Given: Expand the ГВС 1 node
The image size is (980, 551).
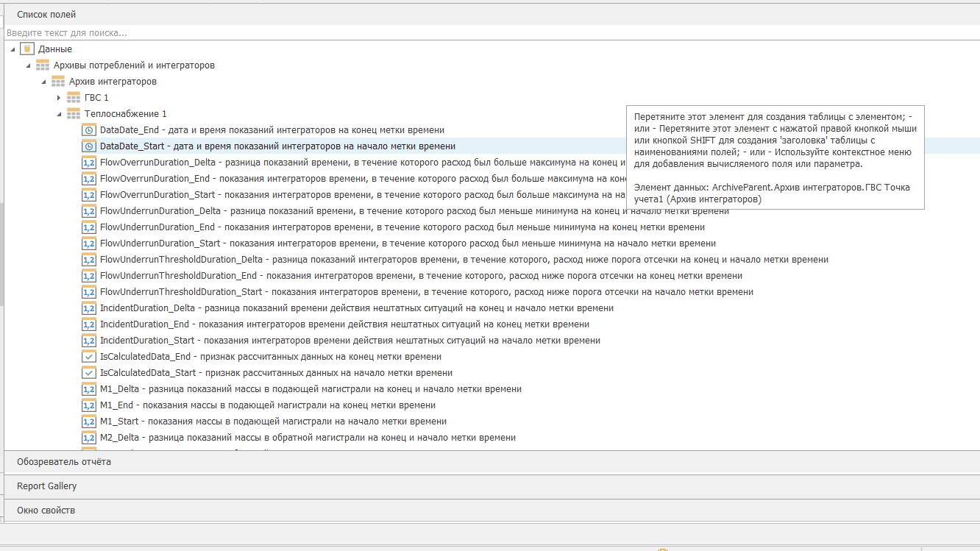Looking at the screenshot, I should [x=59, y=97].
